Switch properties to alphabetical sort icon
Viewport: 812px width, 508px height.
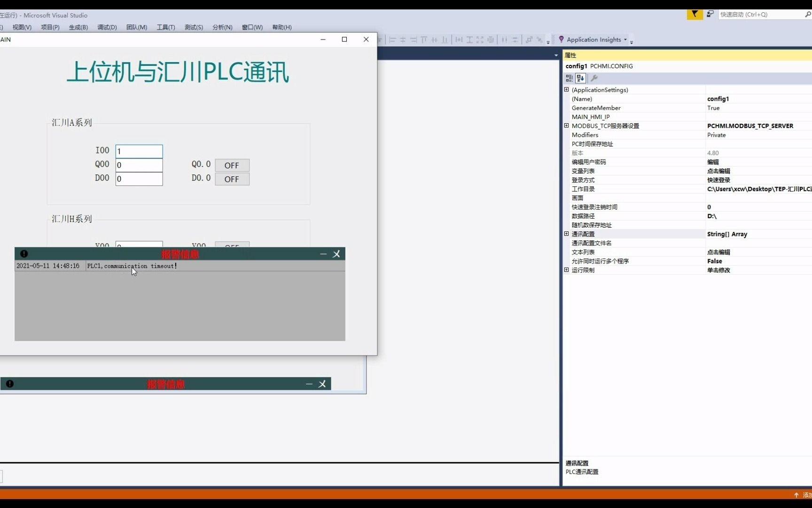tap(580, 78)
